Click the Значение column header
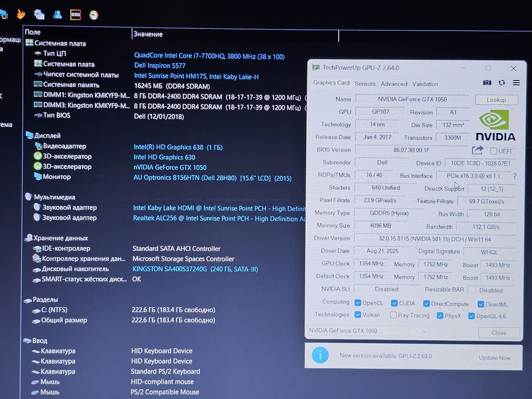 pyautogui.click(x=148, y=34)
